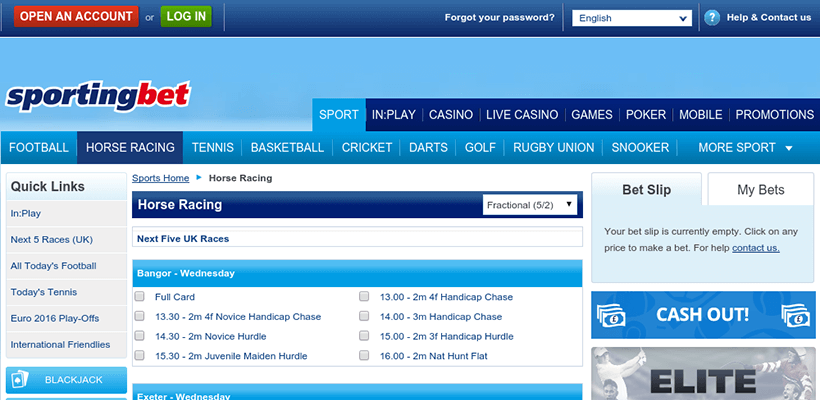Choose Basketball in sports menu
This screenshot has height=400, width=820.
click(287, 147)
